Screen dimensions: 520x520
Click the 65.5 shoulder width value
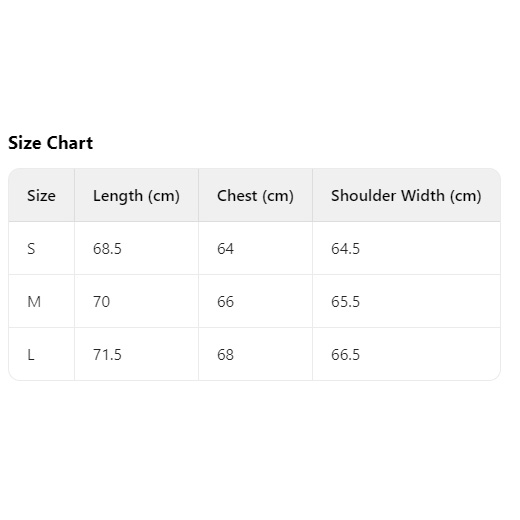click(345, 302)
